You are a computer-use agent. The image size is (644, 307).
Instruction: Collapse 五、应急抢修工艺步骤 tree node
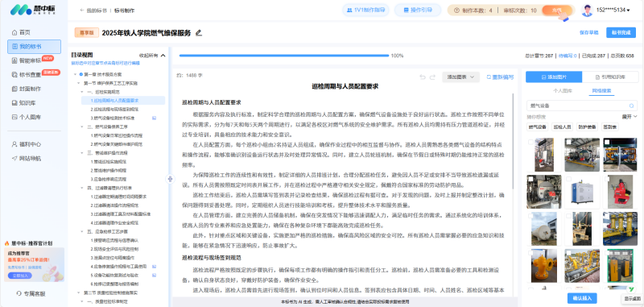click(x=83, y=231)
